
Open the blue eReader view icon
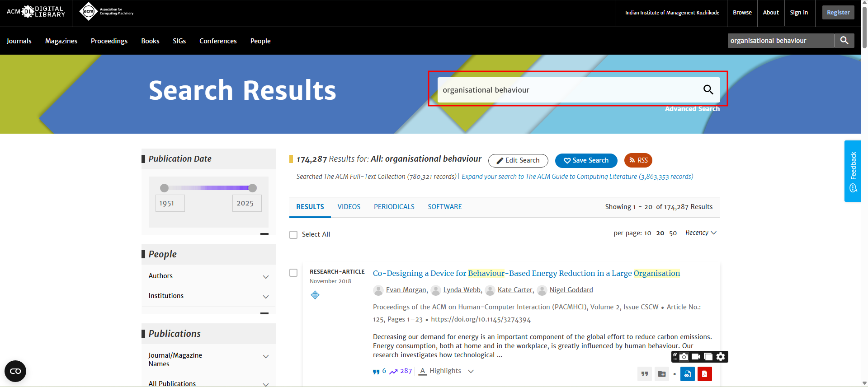coord(687,374)
